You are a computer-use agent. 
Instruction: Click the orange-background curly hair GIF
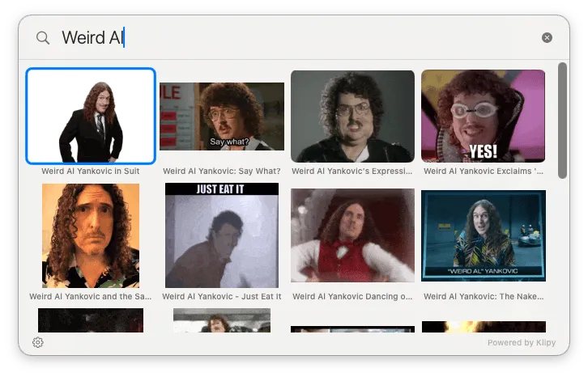coord(91,235)
